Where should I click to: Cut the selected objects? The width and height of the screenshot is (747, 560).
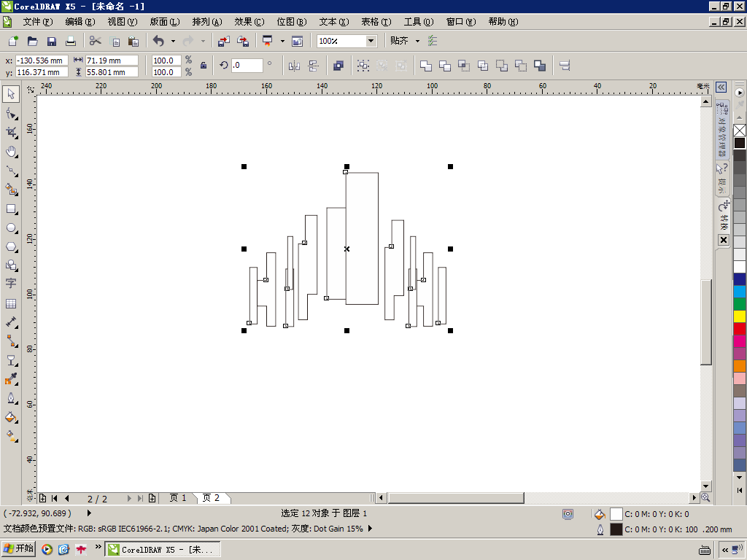(x=96, y=41)
